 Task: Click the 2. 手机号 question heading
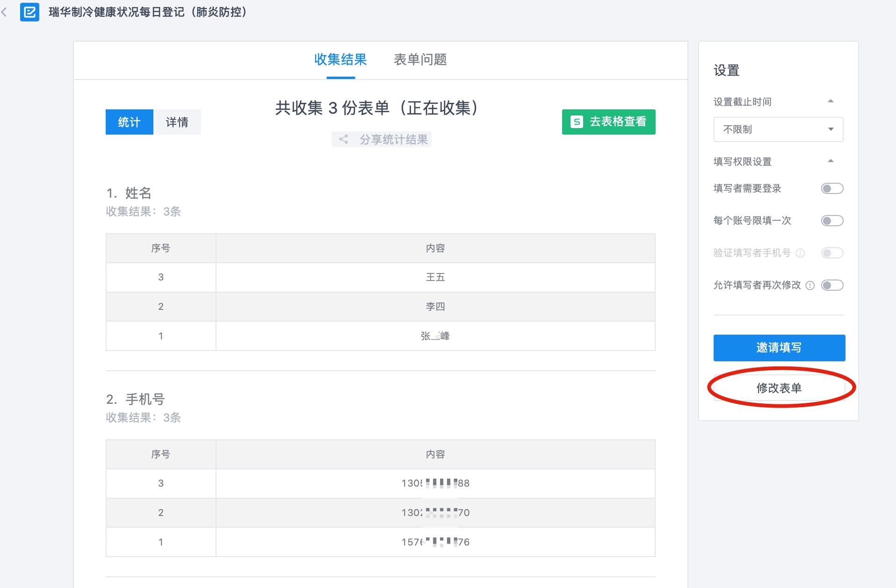point(136,399)
